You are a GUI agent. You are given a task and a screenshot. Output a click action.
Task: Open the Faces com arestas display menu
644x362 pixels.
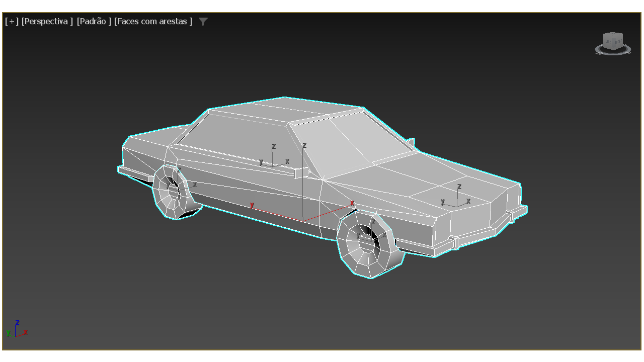153,21
